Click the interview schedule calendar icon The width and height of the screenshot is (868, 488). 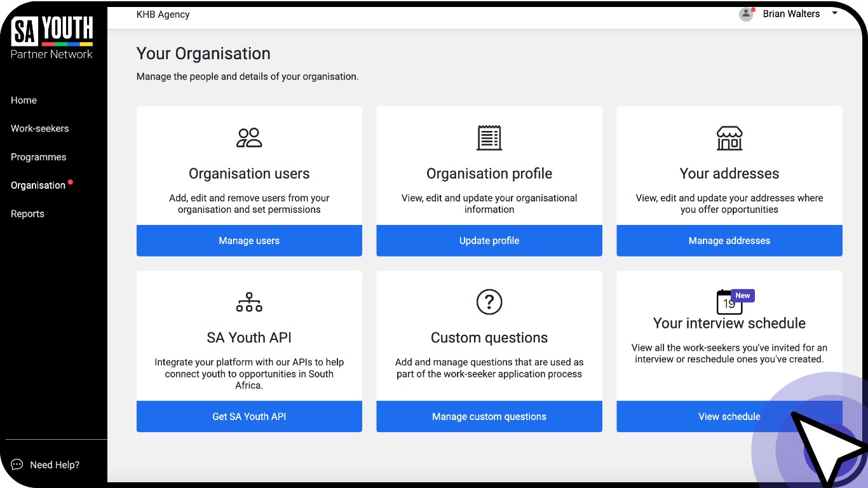pos(729,302)
